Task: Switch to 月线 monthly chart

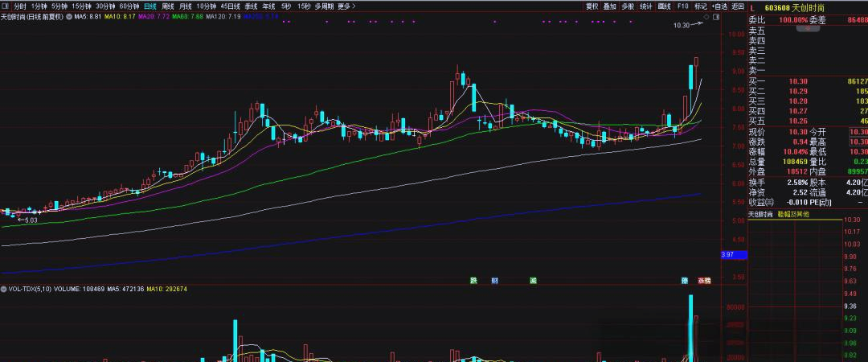Action: (185, 6)
